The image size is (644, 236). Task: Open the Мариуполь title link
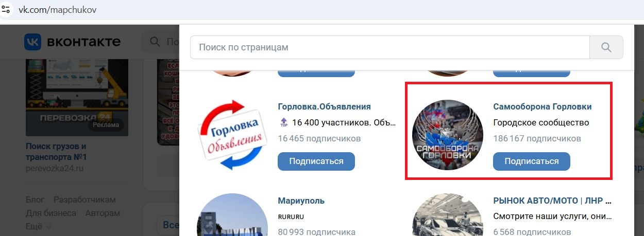(x=301, y=201)
